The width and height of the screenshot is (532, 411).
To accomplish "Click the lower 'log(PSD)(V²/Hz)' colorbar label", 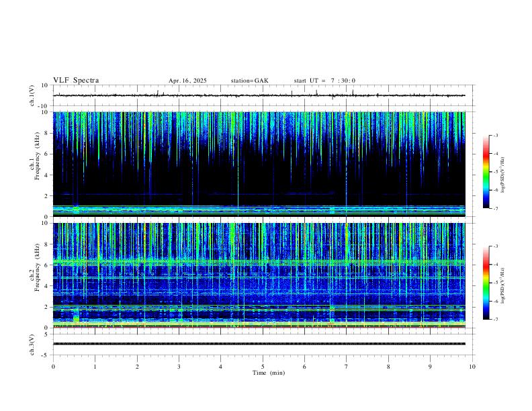I will coord(502,285).
